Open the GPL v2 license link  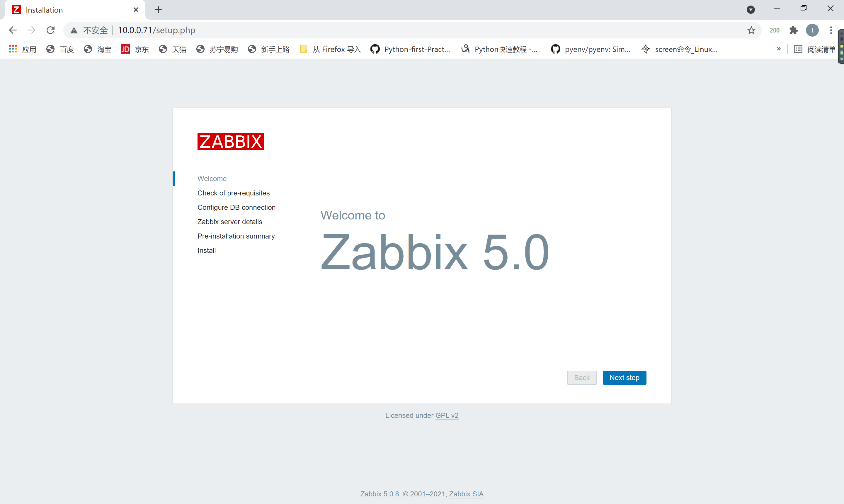click(x=447, y=415)
